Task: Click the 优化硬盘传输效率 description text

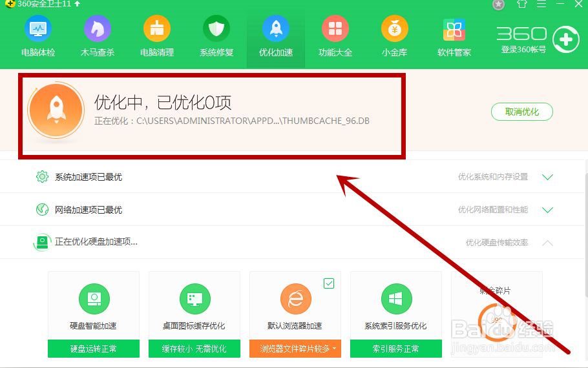Action: [497, 243]
